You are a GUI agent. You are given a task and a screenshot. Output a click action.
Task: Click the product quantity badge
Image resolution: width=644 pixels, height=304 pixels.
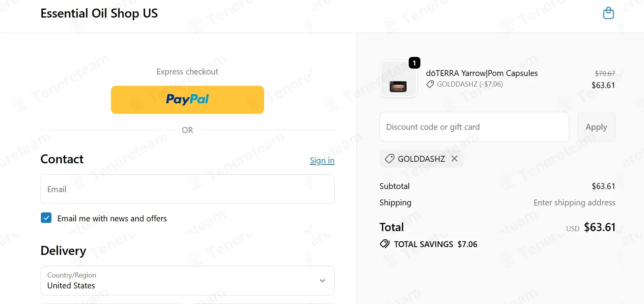(414, 63)
